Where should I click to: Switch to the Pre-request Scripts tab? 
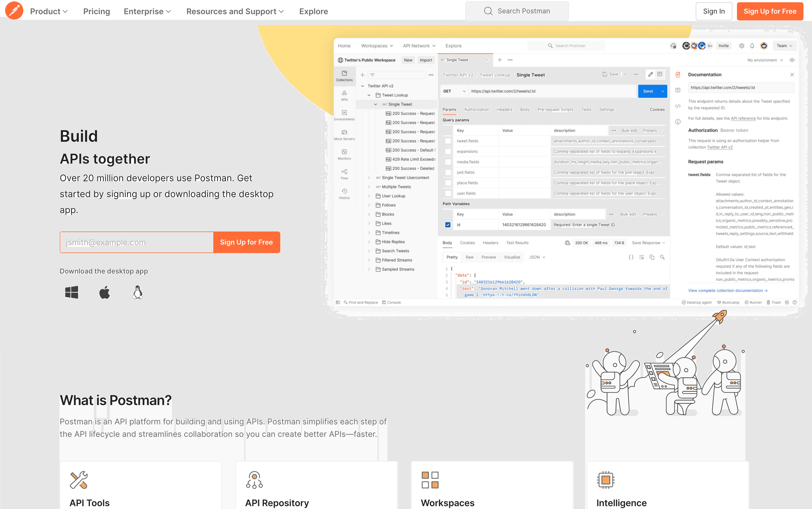point(555,109)
